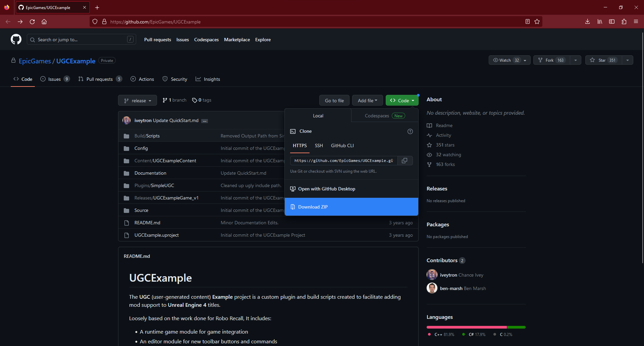The width and height of the screenshot is (644, 346).
Task: Click the C++ language bar segment
Action: [x=467, y=327]
